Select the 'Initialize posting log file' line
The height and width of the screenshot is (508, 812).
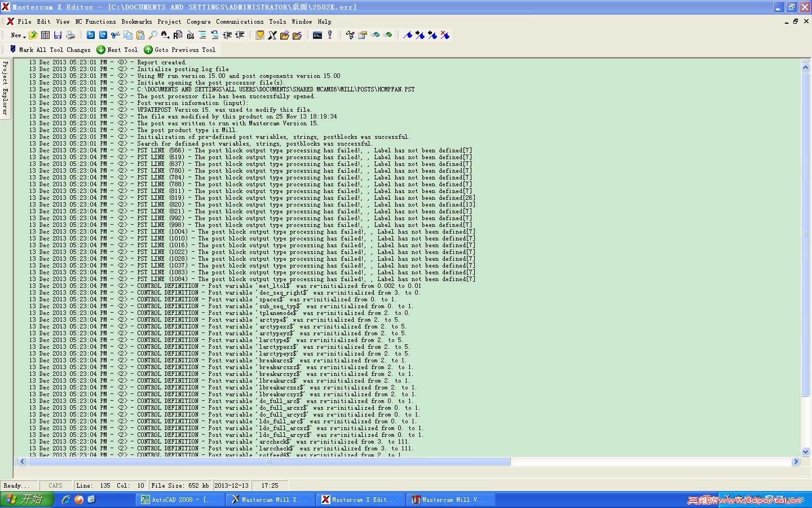point(129,69)
